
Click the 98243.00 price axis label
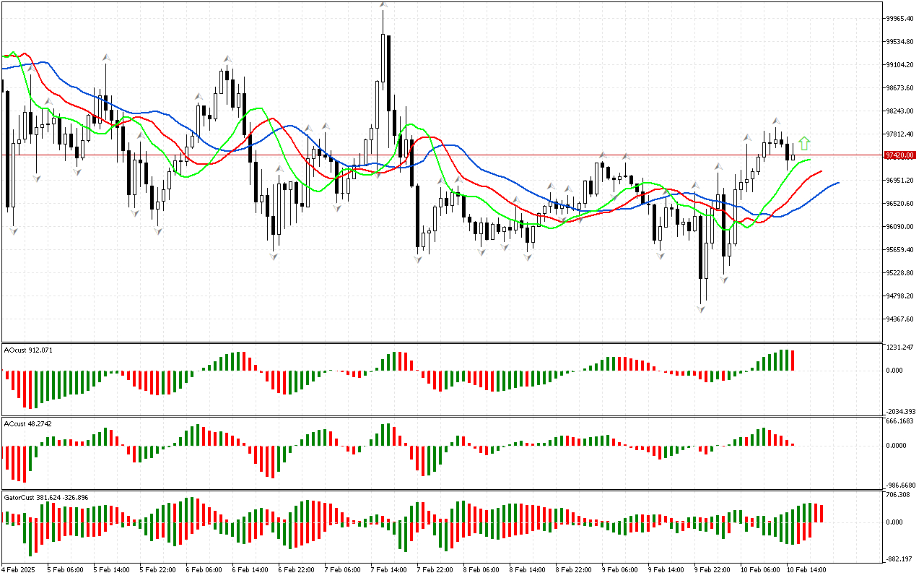click(900, 111)
